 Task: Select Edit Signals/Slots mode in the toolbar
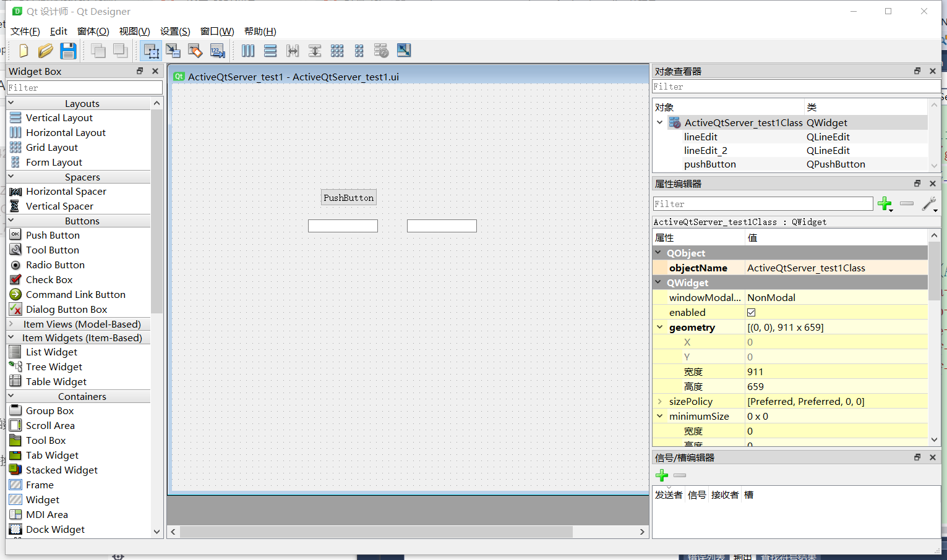point(173,51)
